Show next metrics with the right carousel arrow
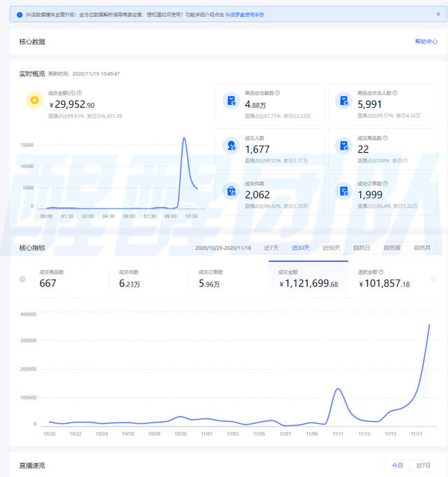448x477 pixels. pyautogui.click(x=434, y=279)
